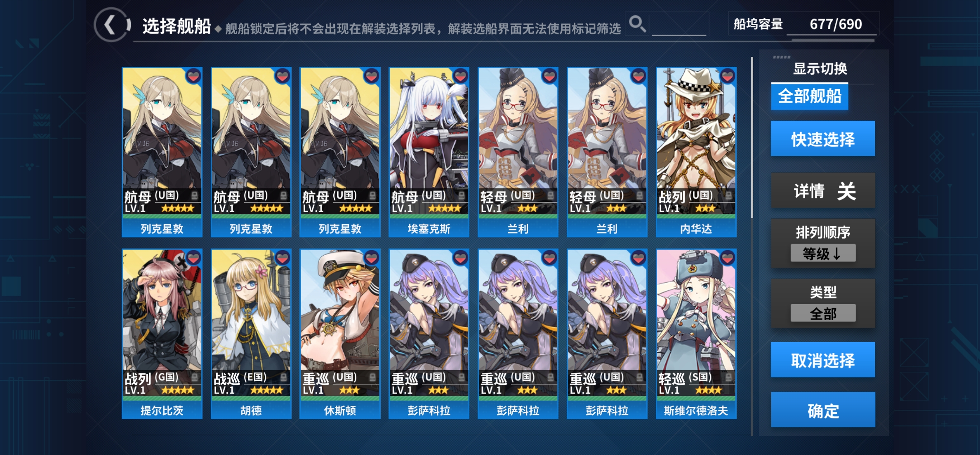This screenshot has width=980, height=455.
Task: Tap heart icon on 埃塞克斯 card
Action: pyautogui.click(x=460, y=76)
